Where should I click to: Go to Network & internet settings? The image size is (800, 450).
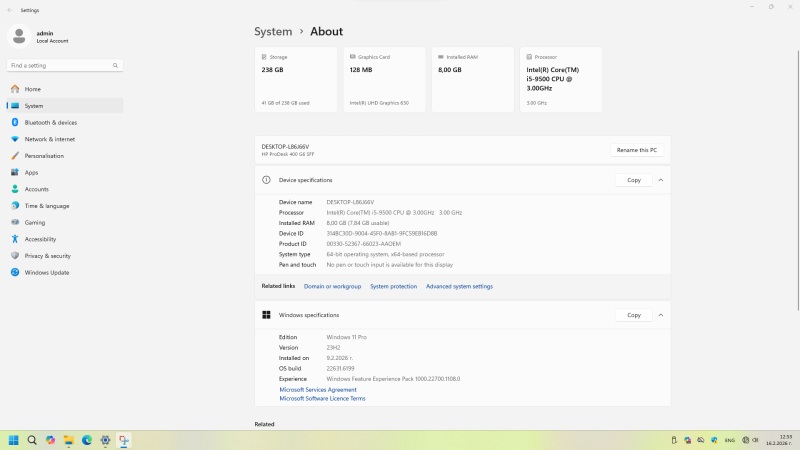click(49, 139)
